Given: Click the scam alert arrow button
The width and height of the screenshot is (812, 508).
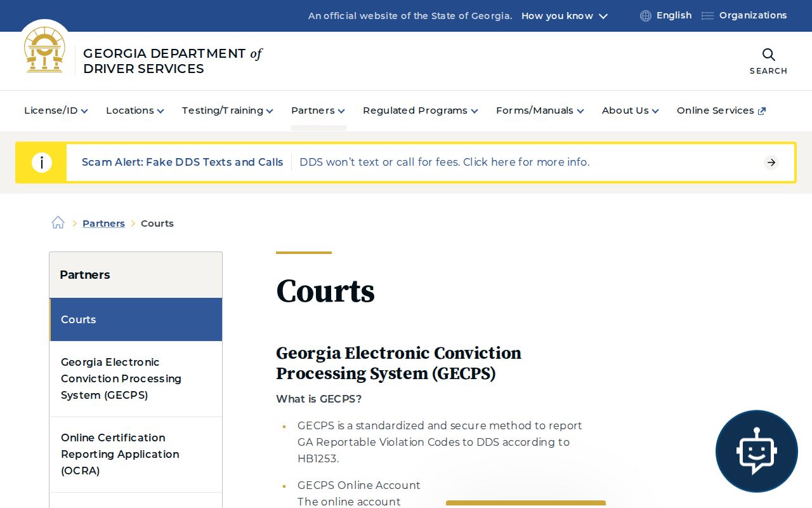Looking at the screenshot, I should click(x=771, y=163).
